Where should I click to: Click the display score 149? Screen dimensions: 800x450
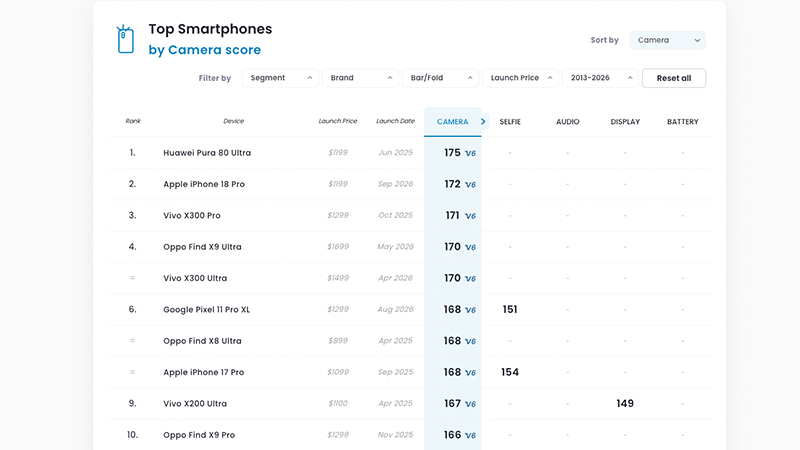[x=625, y=404]
